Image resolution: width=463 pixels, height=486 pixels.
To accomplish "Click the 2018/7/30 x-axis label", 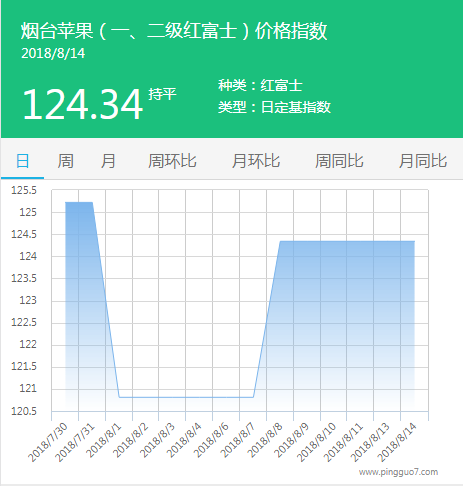I will [x=48, y=442].
